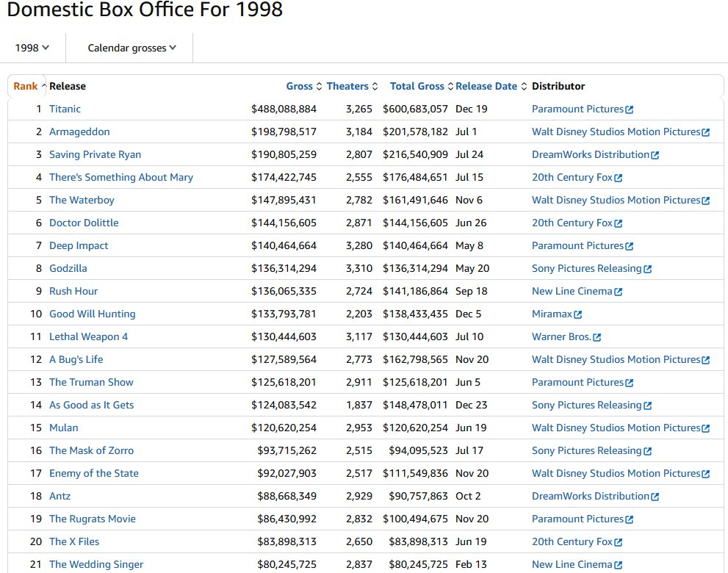Image resolution: width=728 pixels, height=573 pixels.
Task: Open the Titanic release page
Action: [65, 109]
